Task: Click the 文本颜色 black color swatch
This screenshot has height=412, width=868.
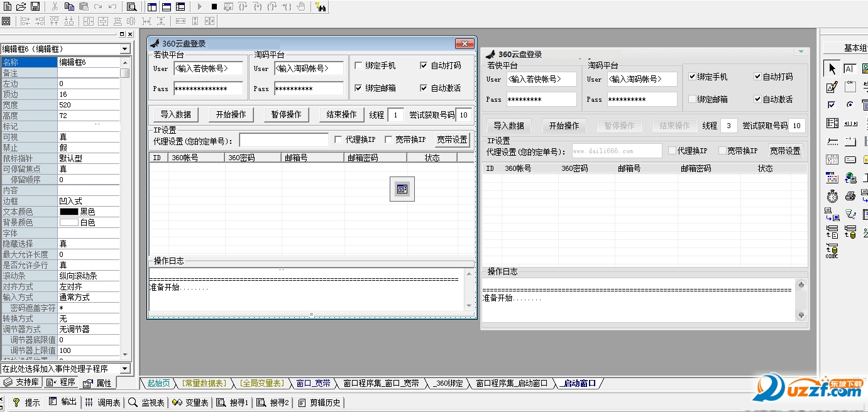Action: point(69,212)
